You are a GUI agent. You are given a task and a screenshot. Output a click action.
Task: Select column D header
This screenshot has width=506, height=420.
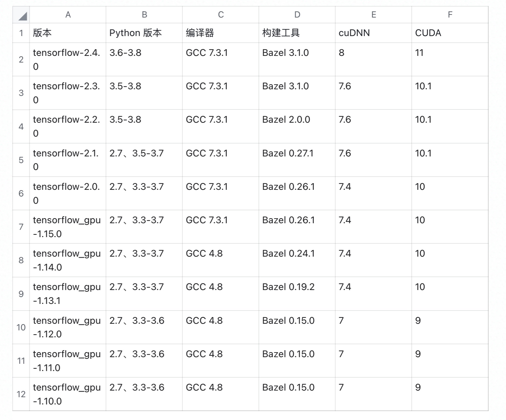point(297,15)
